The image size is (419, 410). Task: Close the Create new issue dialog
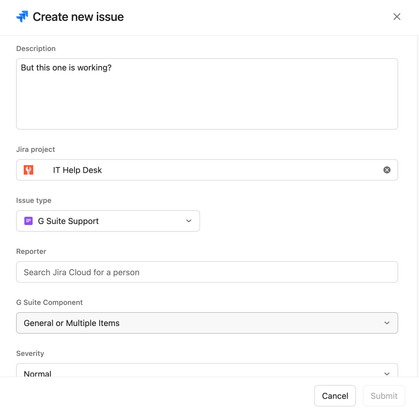tap(396, 17)
